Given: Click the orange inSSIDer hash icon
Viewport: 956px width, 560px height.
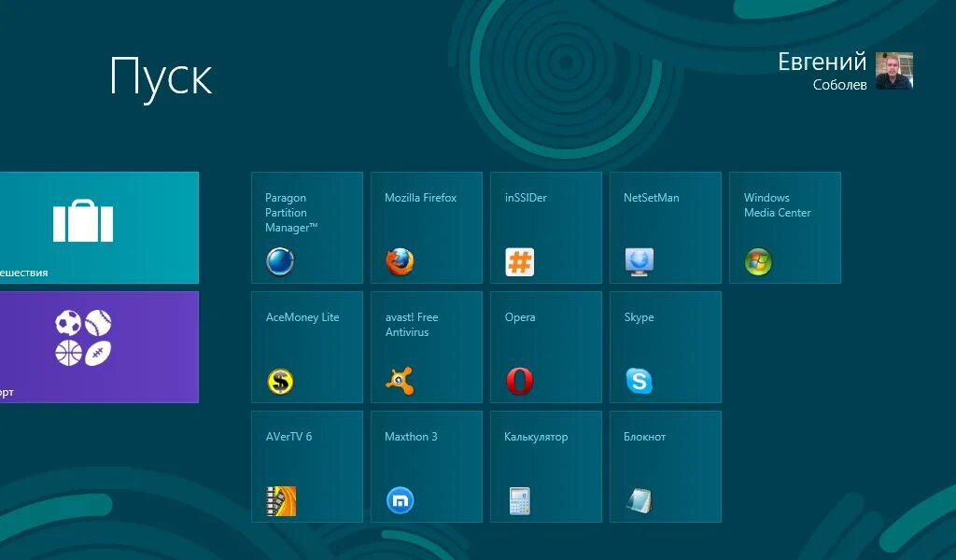Looking at the screenshot, I should click(519, 262).
